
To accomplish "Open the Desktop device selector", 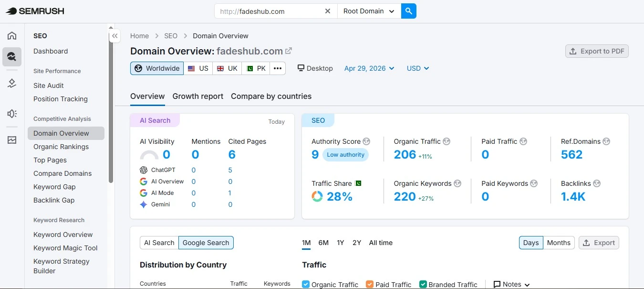I will pos(315,68).
